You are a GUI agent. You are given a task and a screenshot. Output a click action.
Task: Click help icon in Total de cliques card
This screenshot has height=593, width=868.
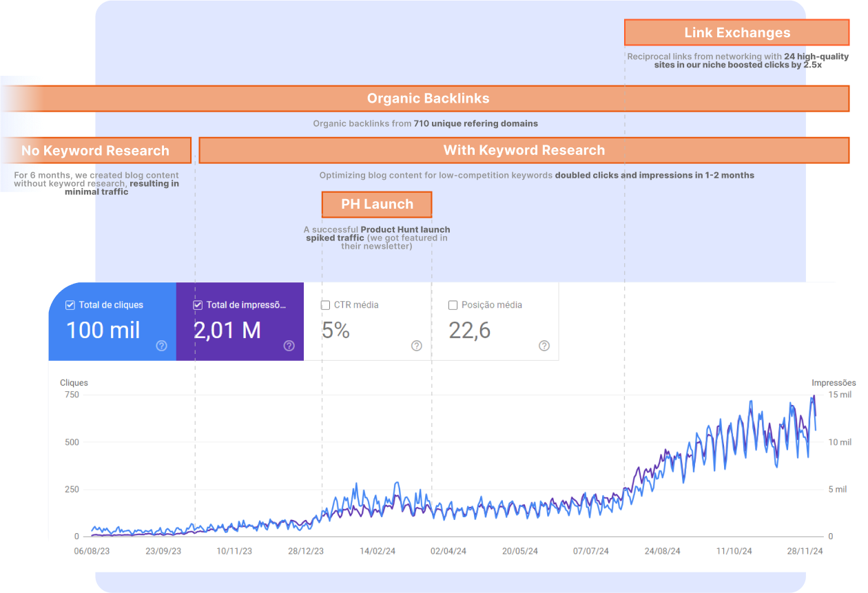pos(161,346)
